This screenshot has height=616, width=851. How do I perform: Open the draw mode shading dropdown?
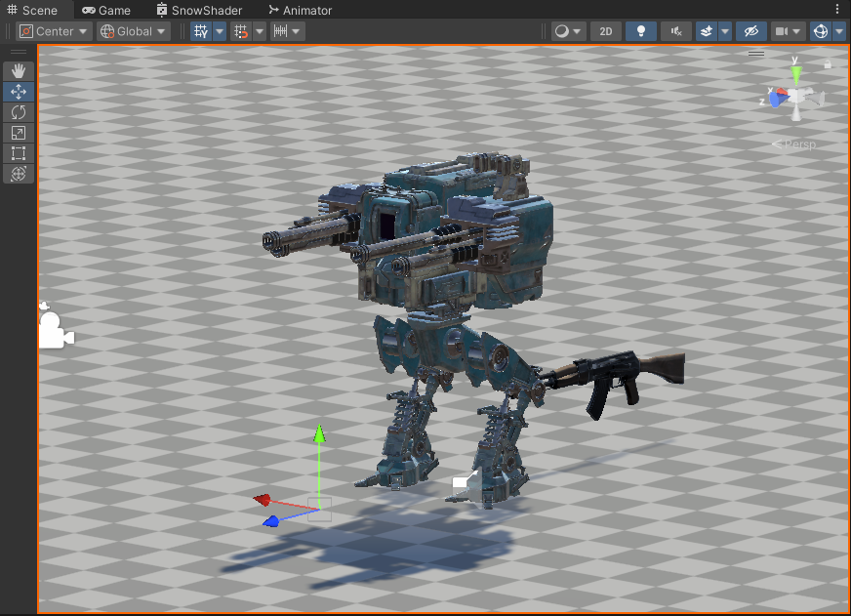[x=568, y=31]
